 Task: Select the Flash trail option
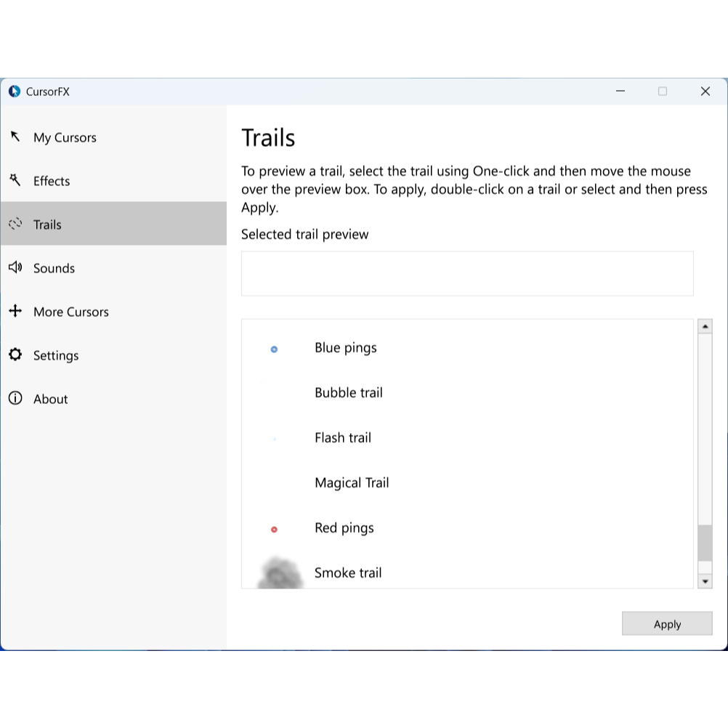pyautogui.click(x=343, y=438)
